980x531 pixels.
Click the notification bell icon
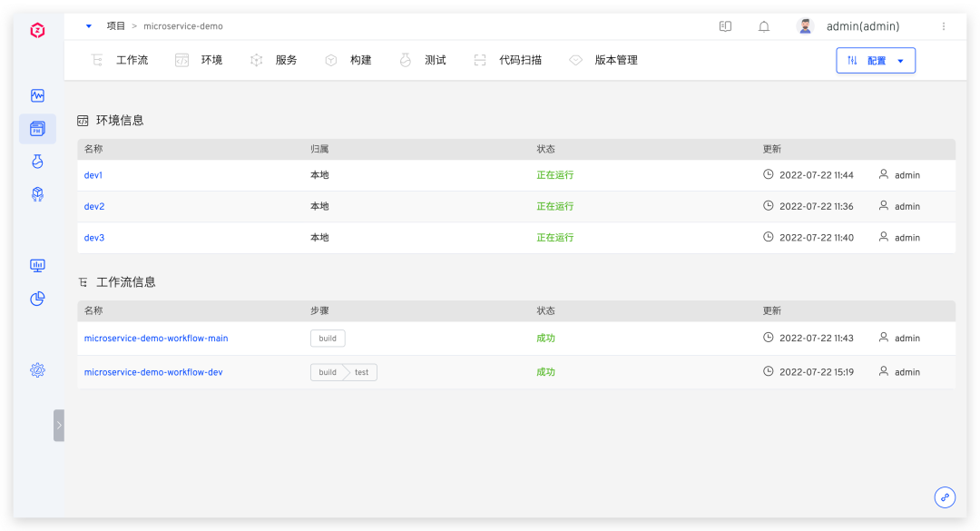(764, 26)
